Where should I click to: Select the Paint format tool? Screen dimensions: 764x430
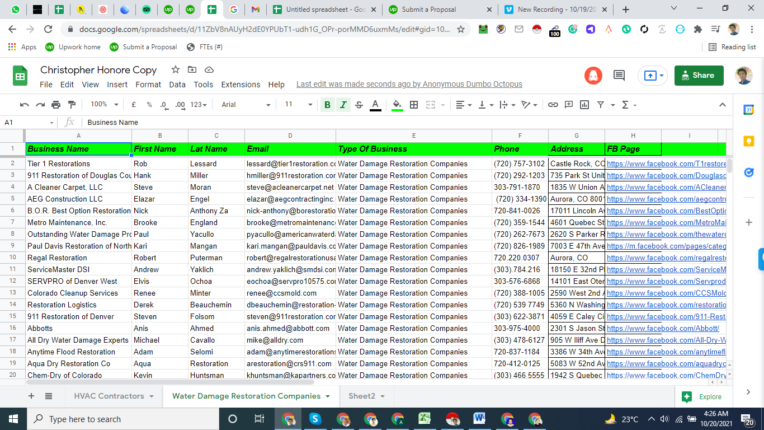coord(72,105)
